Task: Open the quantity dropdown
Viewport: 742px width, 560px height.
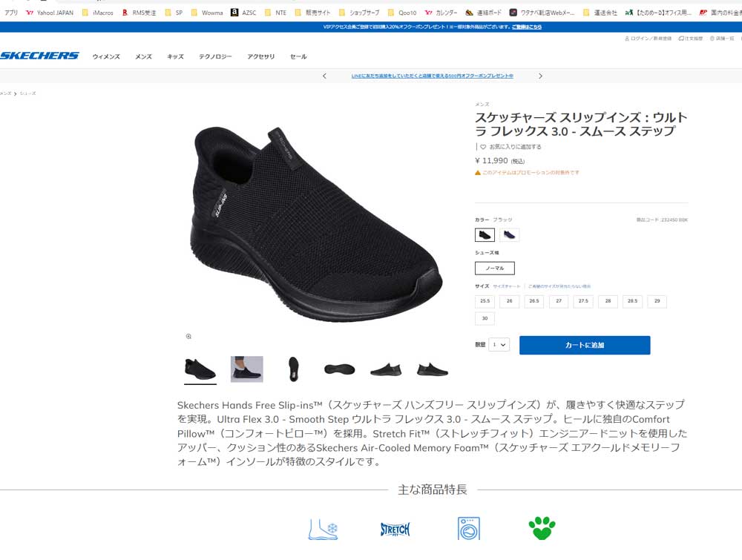Action: tap(499, 345)
